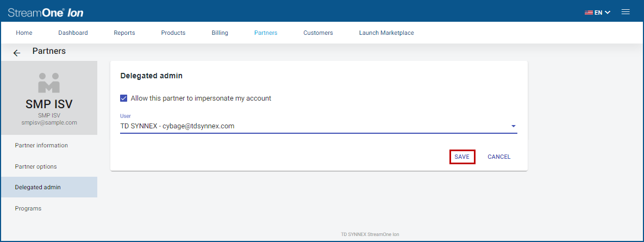Viewport: 644px width, 242px height.
Task: Open Partner information in the sidebar
Action: (49, 145)
